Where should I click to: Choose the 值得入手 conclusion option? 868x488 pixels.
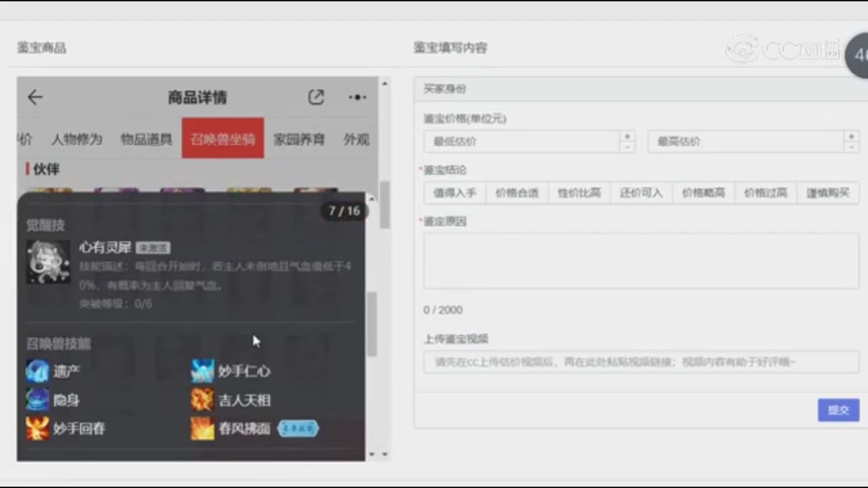click(x=455, y=192)
